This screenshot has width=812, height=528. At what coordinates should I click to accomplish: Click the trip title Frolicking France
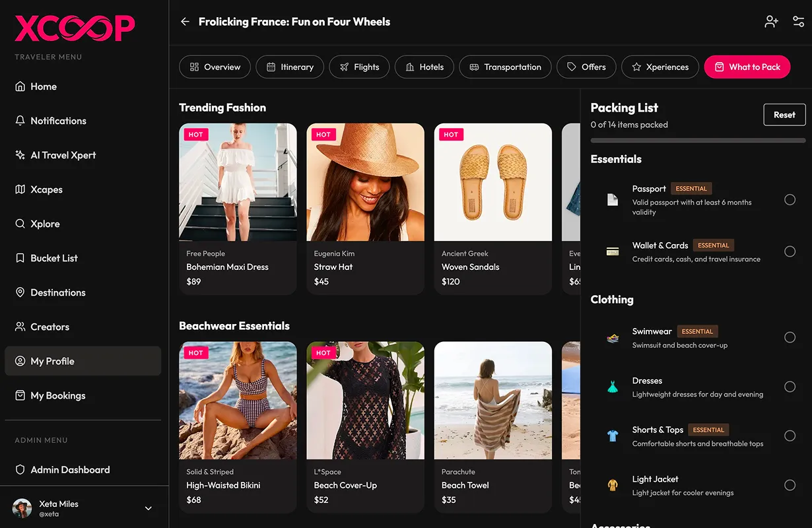pos(294,22)
